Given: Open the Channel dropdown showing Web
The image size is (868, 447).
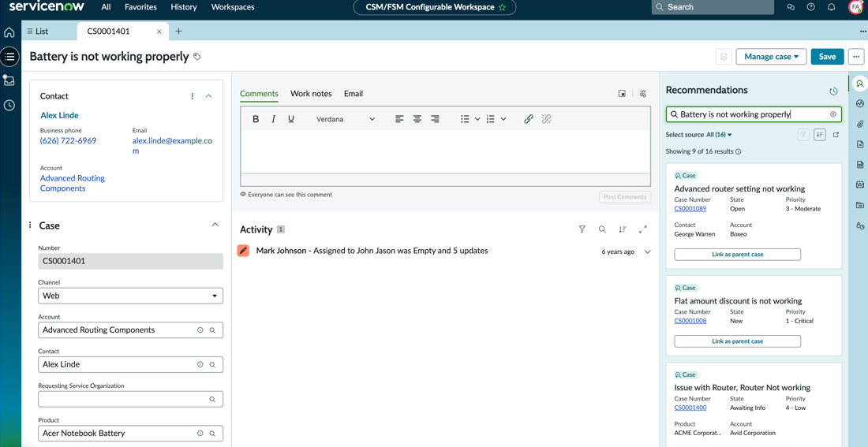Looking at the screenshot, I should click(131, 296).
